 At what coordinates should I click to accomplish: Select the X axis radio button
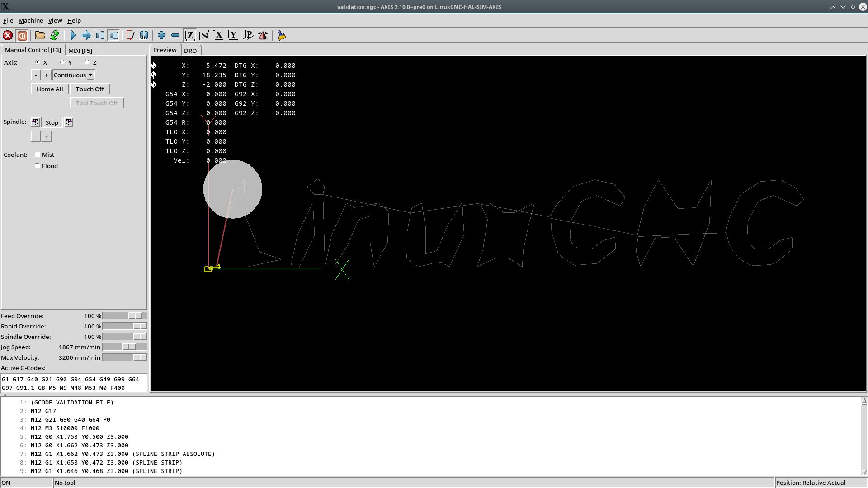[38, 62]
